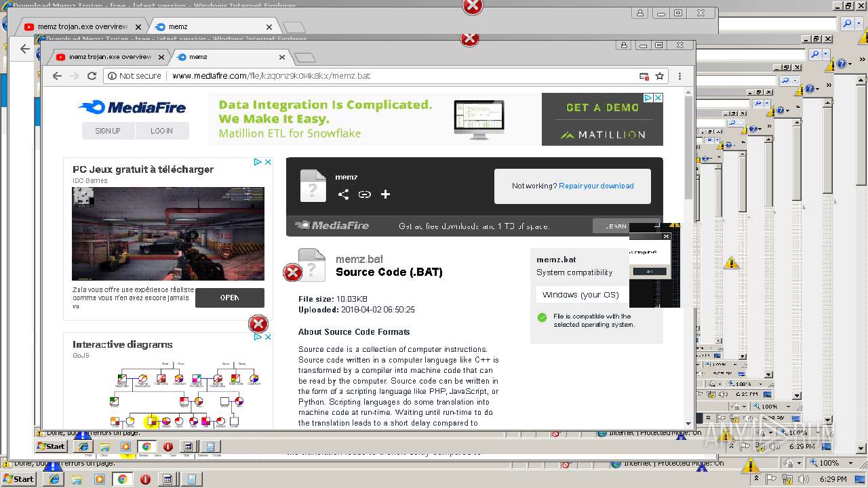Click Start button on upper duplicated taskbar
This screenshot has width=868, height=488.
click(x=50, y=447)
